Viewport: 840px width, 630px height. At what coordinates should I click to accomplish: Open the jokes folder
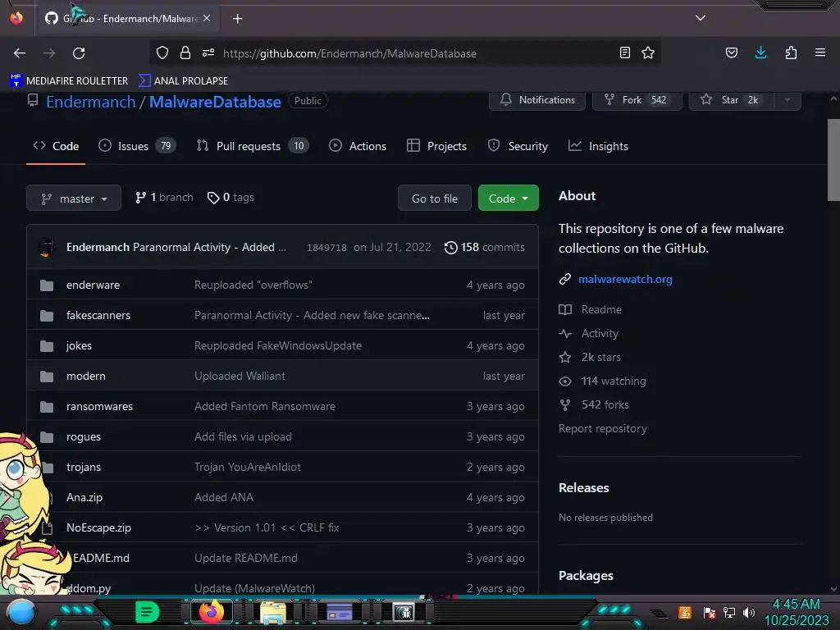click(x=79, y=345)
